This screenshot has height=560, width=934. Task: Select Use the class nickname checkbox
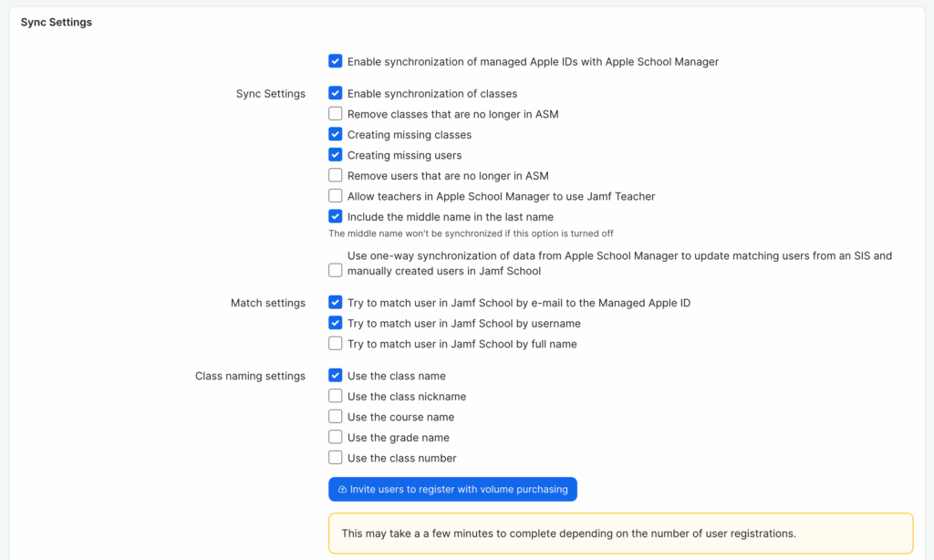pos(336,396)
